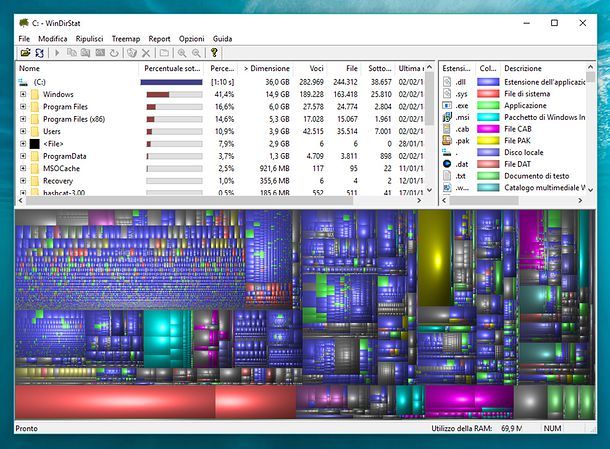Click the Zoom In magnifier icon

point(182,53)
